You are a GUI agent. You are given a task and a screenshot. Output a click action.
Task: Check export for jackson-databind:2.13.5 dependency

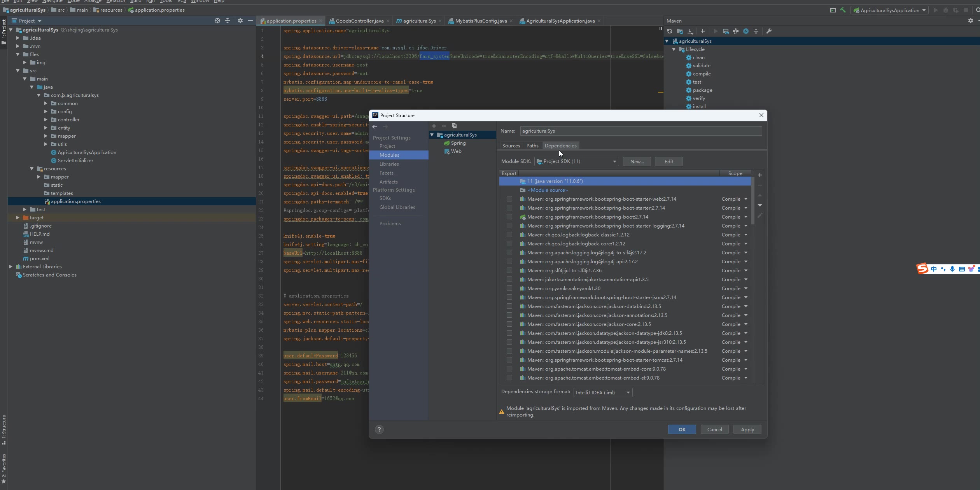click(x=509, y=306)
